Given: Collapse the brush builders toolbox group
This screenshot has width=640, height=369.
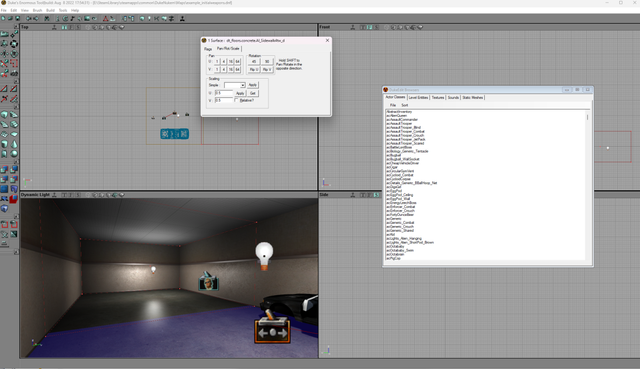Looking at the screenshot, I should tap(16, 106).
